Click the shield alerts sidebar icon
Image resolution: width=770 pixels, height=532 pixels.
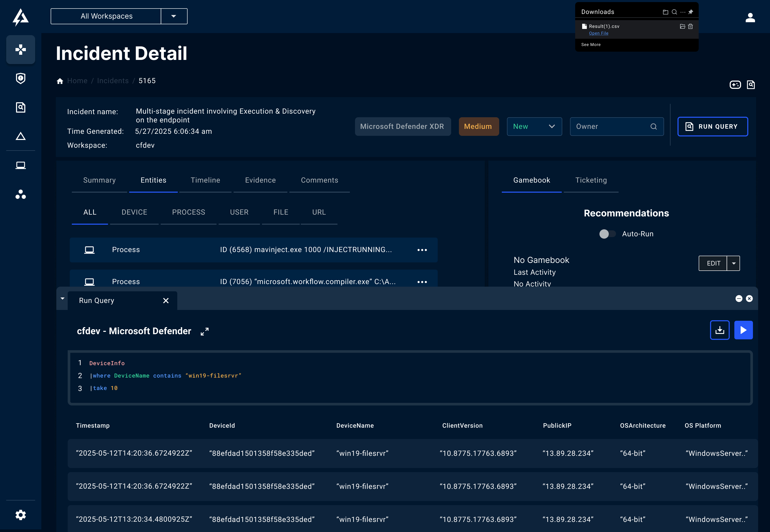21,78
